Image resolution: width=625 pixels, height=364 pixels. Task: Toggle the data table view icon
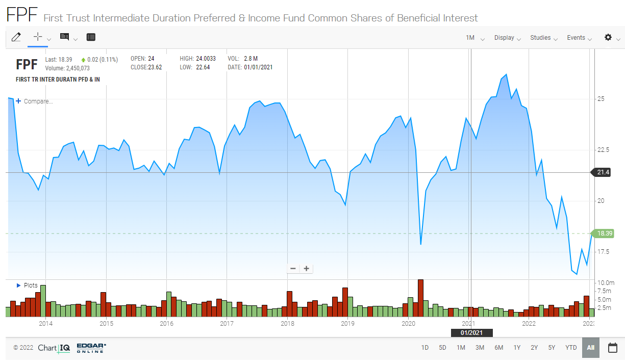tap(91, 37)
